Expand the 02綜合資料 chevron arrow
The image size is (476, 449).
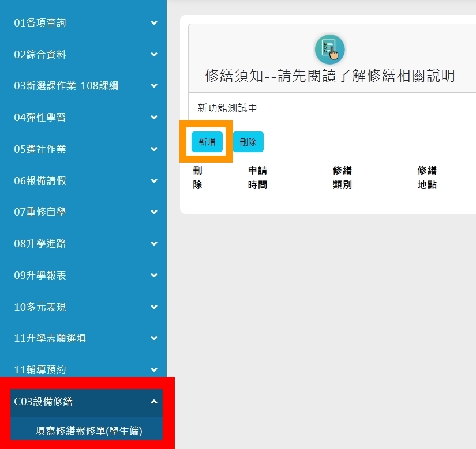(154, 55)
